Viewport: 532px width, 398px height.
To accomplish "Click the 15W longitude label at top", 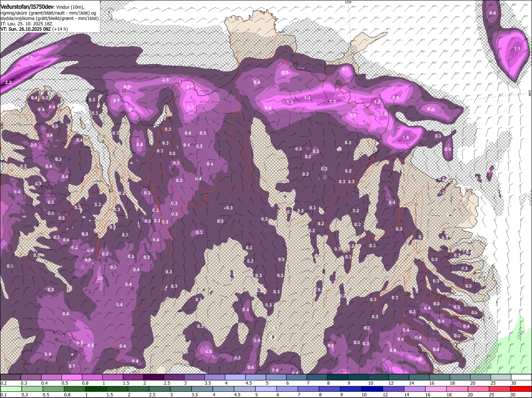I will pos(348,2).
